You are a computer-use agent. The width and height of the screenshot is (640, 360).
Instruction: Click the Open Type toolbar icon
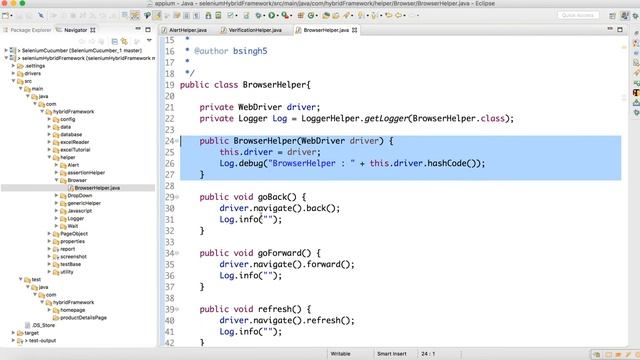(326, 16)
